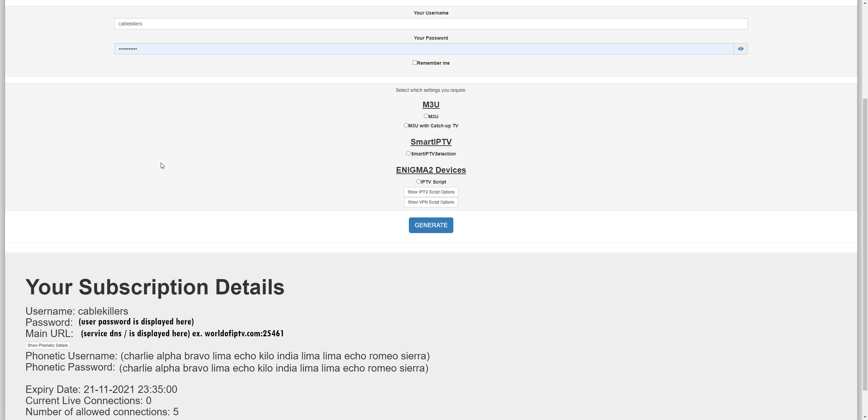This screenshot has height=420, width=868.
Task: Click the ENIGMA2 Devices heading
Action: click(x=431, y=170)
